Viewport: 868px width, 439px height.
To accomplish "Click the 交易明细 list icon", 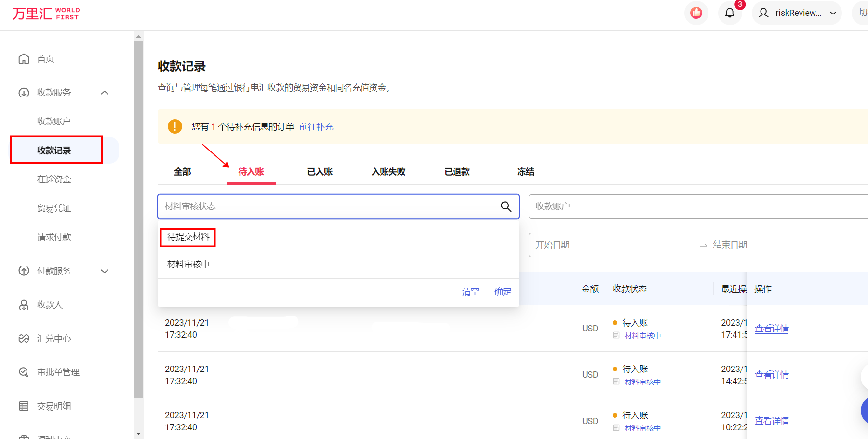I will (x=24, y=406).
